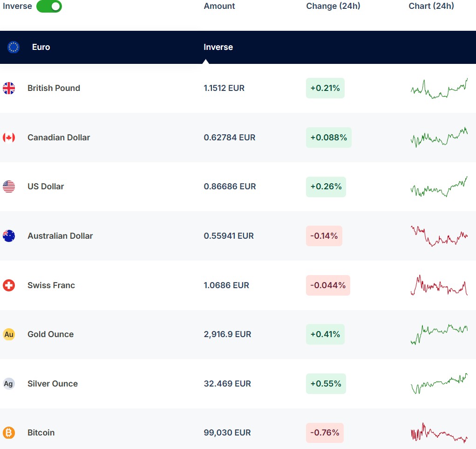
Task: Toggle the Inverse switch off
Action: (49, 7)
